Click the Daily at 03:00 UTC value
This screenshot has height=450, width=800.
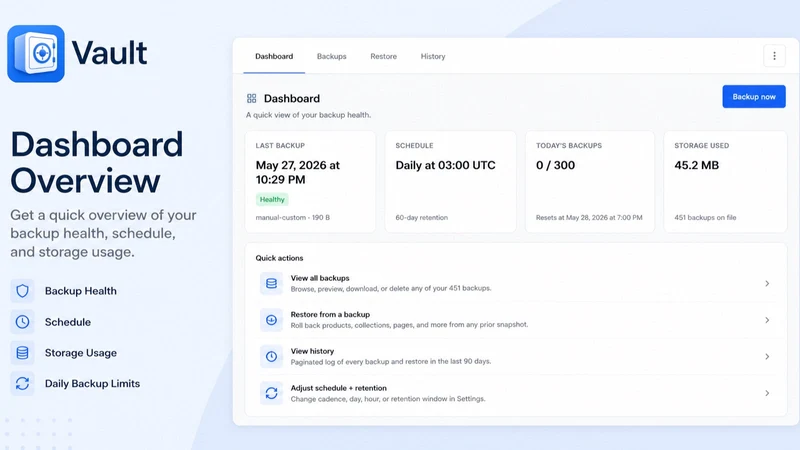point(445,165)
